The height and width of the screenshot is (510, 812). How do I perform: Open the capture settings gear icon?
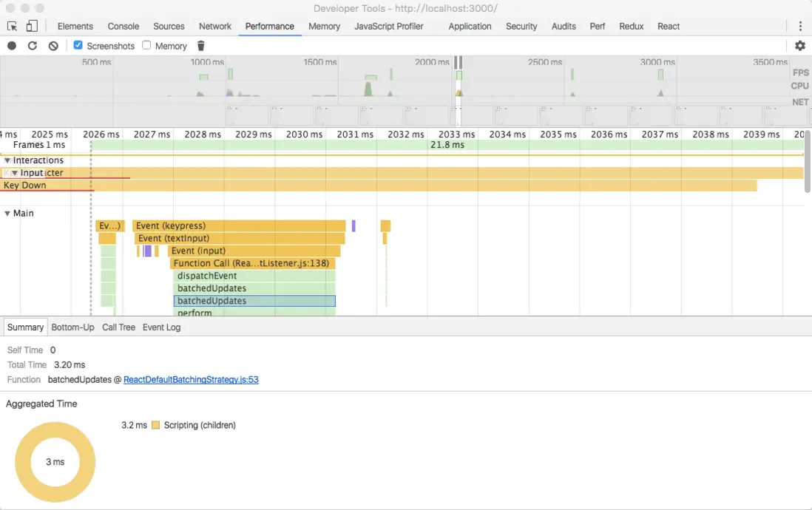pos(799,46)
